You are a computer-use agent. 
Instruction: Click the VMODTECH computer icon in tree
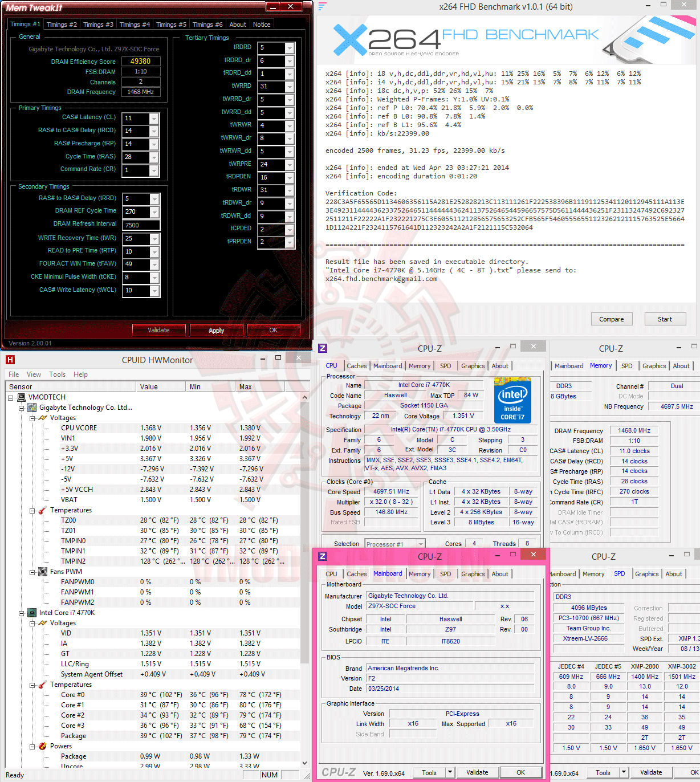click(x=21, y=397)
